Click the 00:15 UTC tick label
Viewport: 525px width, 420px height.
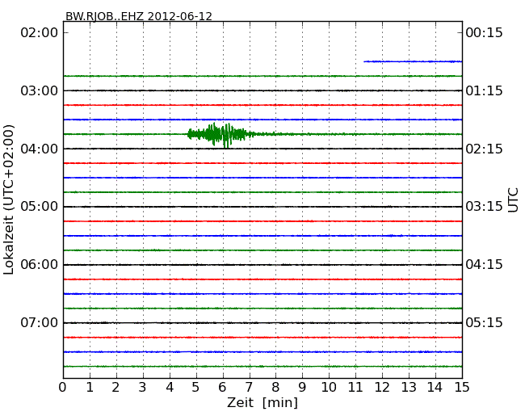[484, 33]
